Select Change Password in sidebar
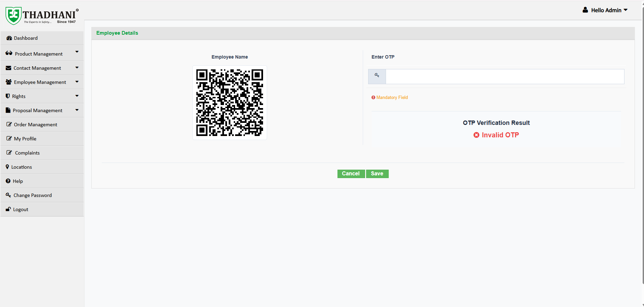Image resolution: width=644 pixels, height=307 pixels. tap(42, 195)
